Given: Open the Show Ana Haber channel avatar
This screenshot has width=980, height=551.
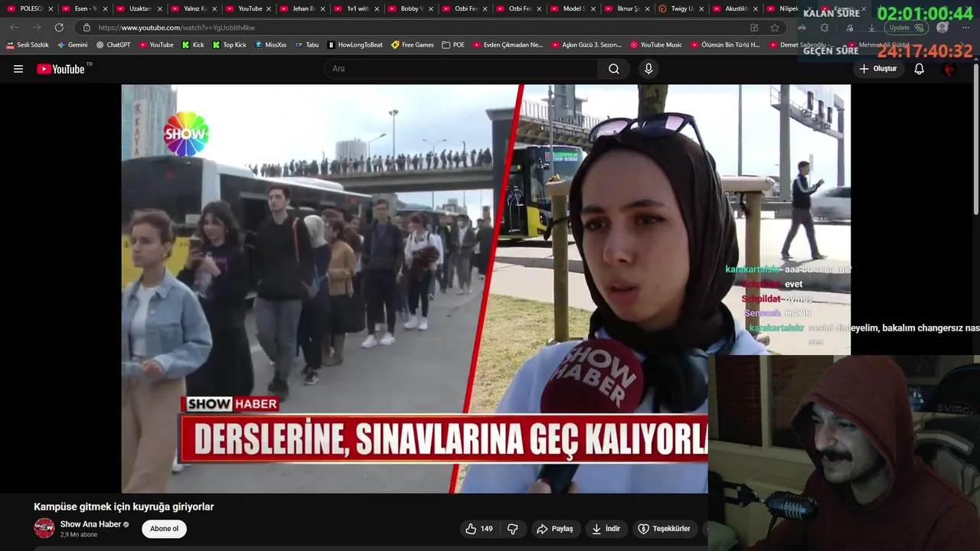Looking at the screenshot, I should (x=44, y=528).
